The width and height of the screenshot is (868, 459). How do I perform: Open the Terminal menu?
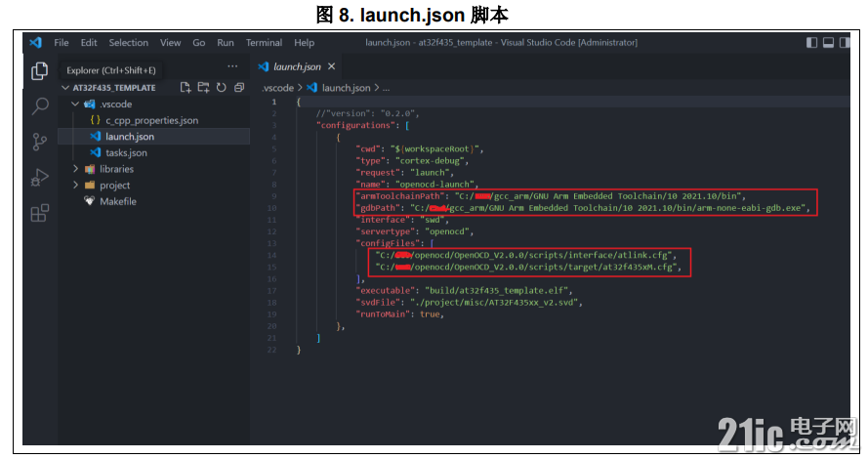point(264,43)
